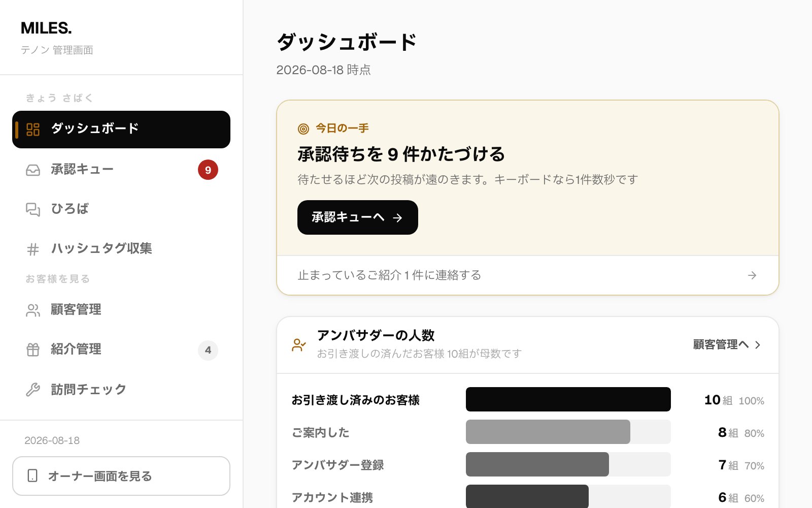Click the inbox icon beside 承認キュー
Screen dimensions: 812x508
point(33,170)
